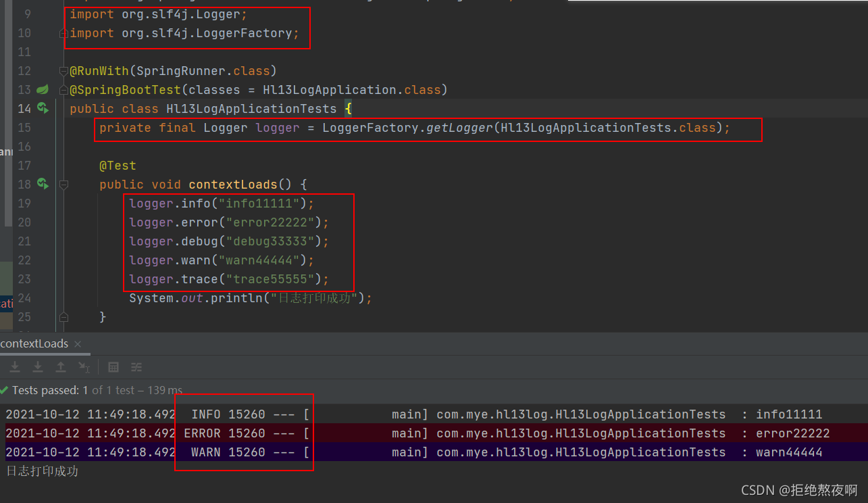Click logger.warn("warn44444") statement
Screen dimensions: 868x503
click(x=222, y=260)
